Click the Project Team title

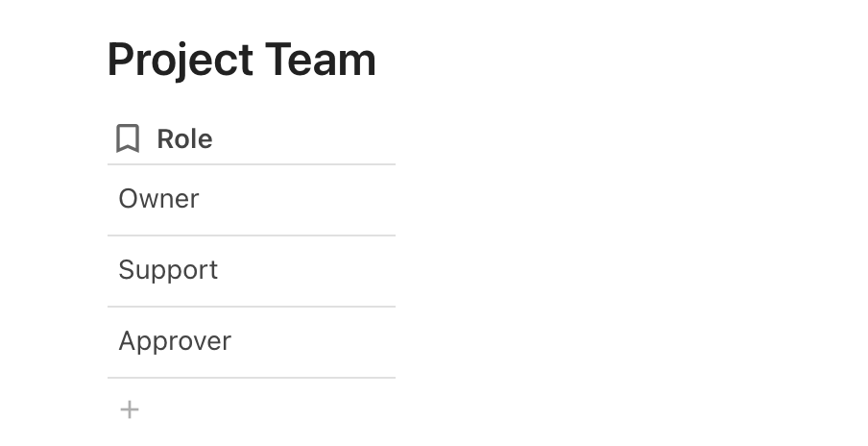[241, 60]
